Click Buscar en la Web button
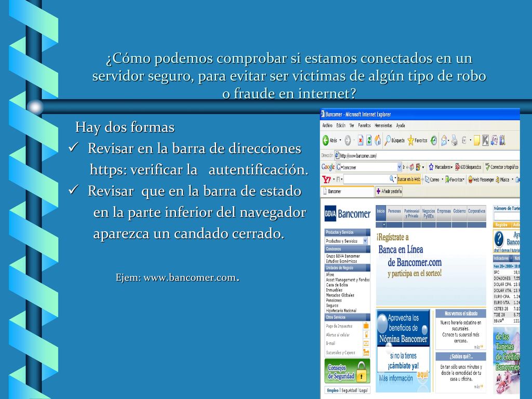The height and width of the screenshot is (399, 532). (x=409, y=179)
